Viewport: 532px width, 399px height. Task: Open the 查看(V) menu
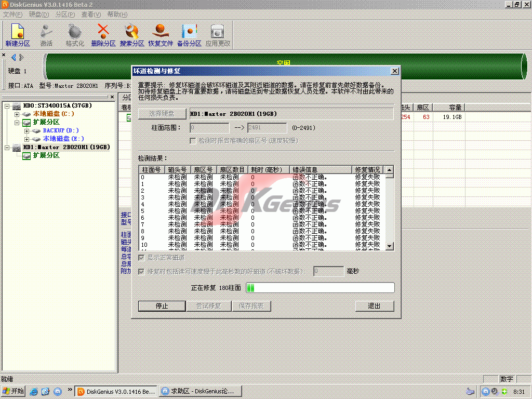pos(91,15)
